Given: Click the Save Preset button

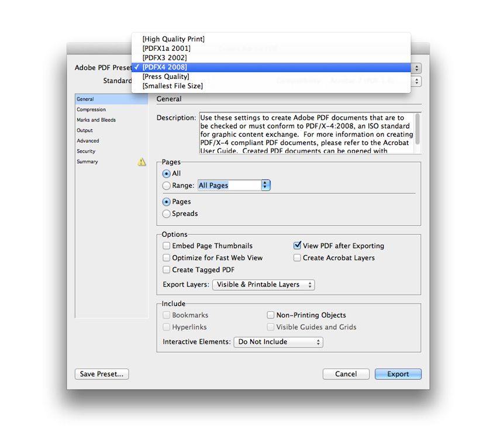Looking at the screenshot, I should 102,374.
